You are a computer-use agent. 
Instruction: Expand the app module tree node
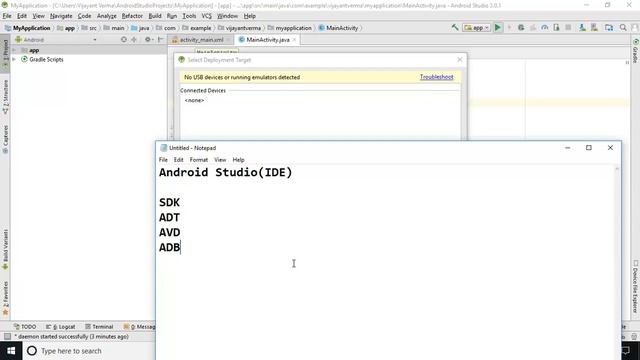point(14,50)
